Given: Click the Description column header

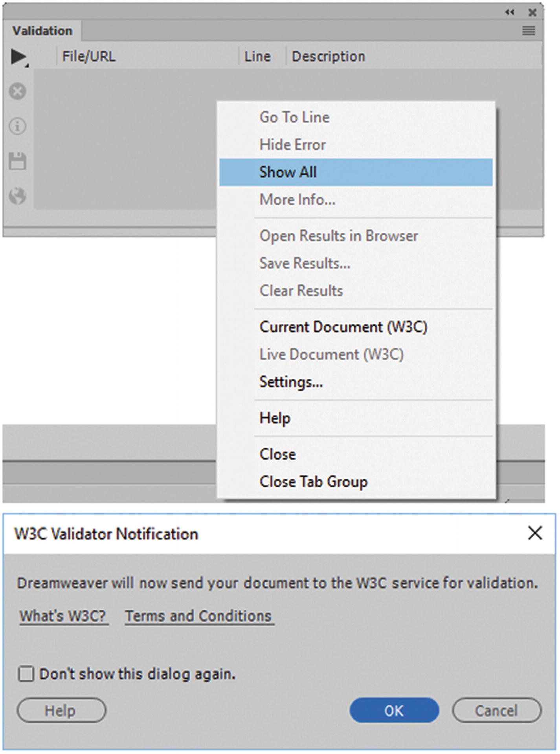Looking at the screenshot, I should point(329,57).
